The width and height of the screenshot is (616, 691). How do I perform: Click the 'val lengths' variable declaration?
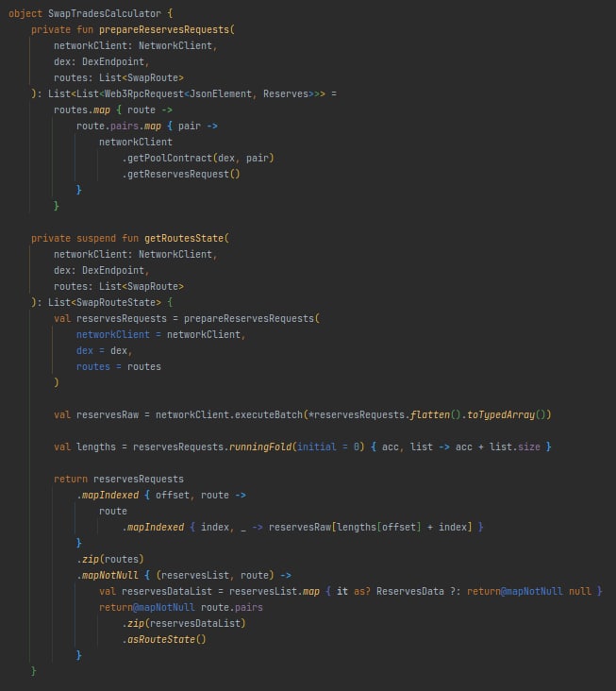click(85, 447)
